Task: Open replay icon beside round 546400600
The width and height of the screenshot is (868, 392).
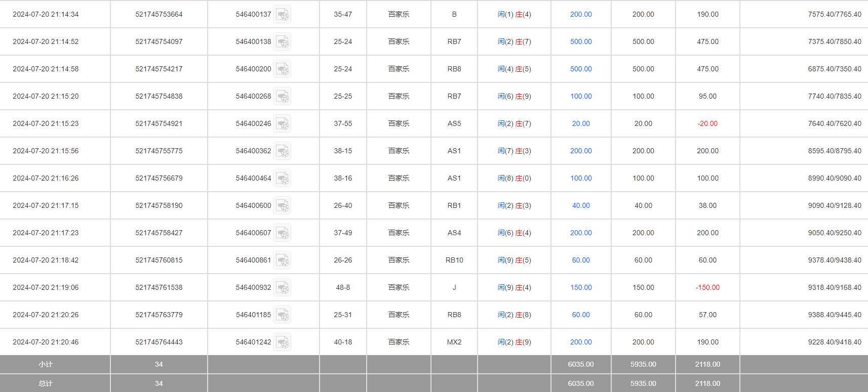Action: [x=282, y=206]
